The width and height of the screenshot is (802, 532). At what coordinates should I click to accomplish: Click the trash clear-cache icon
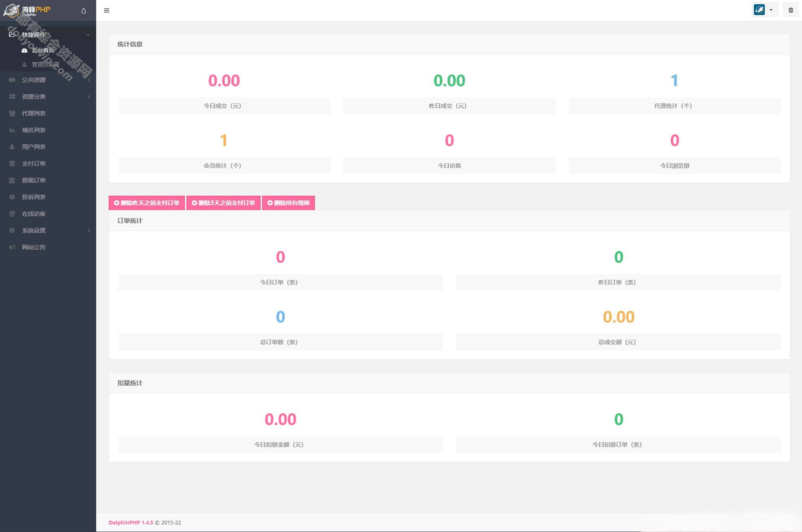(791, 10)
